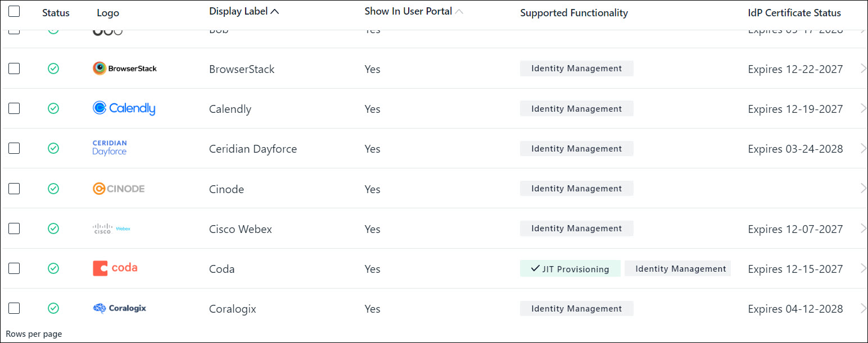The height and width of the screenshot is (343, 868).
Task: Click the Calendly logo icon
Action: [x=124, y=108]
